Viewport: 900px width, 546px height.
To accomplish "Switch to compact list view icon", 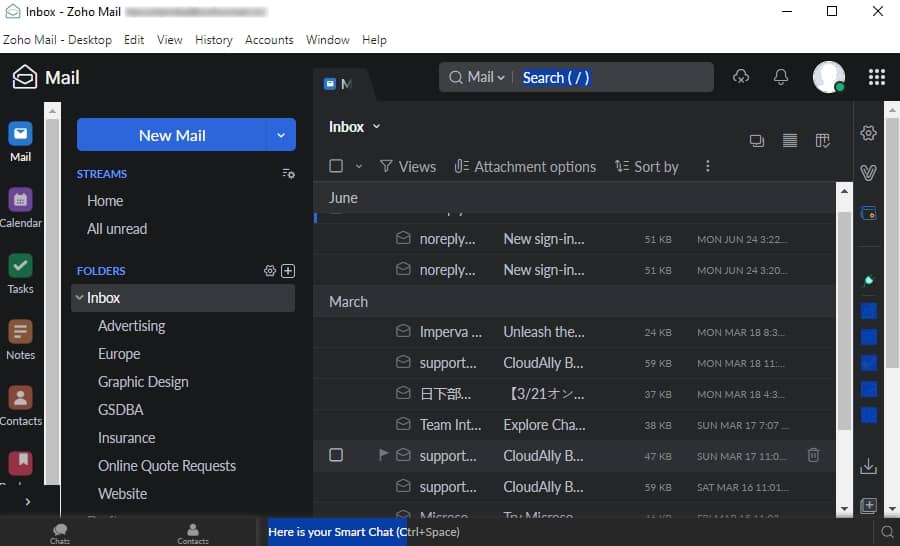I will [790, 141].
